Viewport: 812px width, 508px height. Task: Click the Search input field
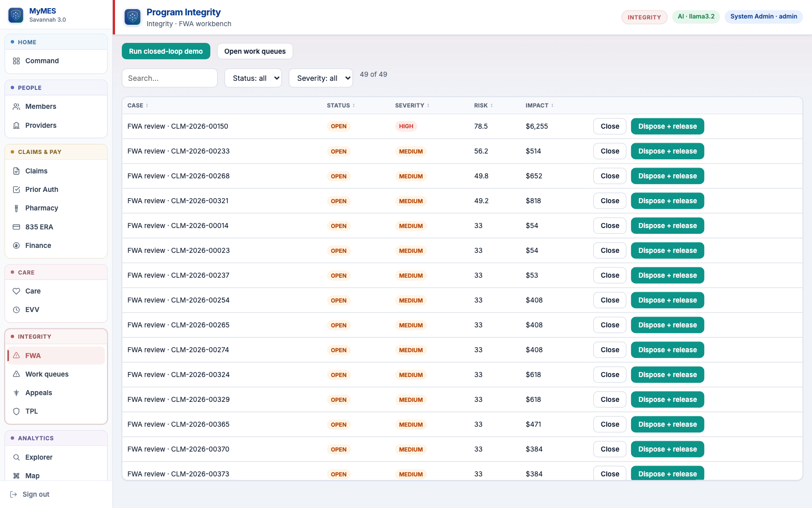(170, 78)
